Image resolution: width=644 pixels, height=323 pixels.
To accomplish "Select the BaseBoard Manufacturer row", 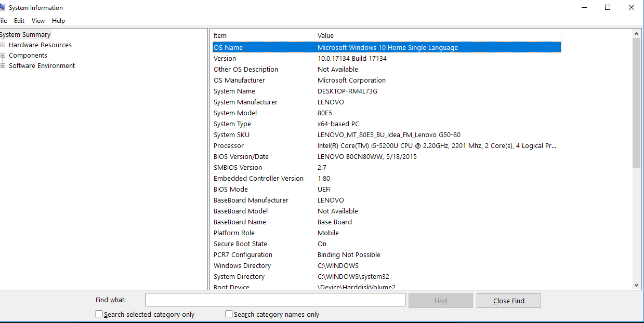I will coord(387,200).
